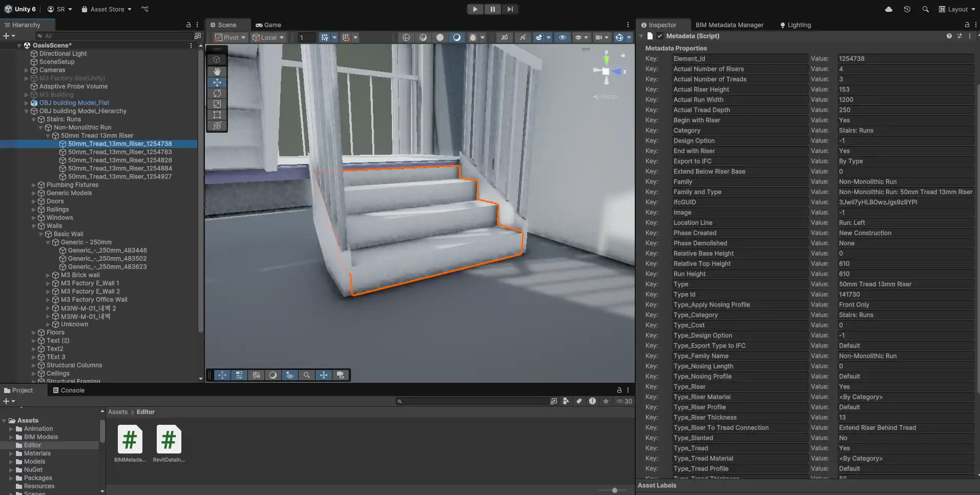Open the Layout dropdown

click(x=956, y=9)
